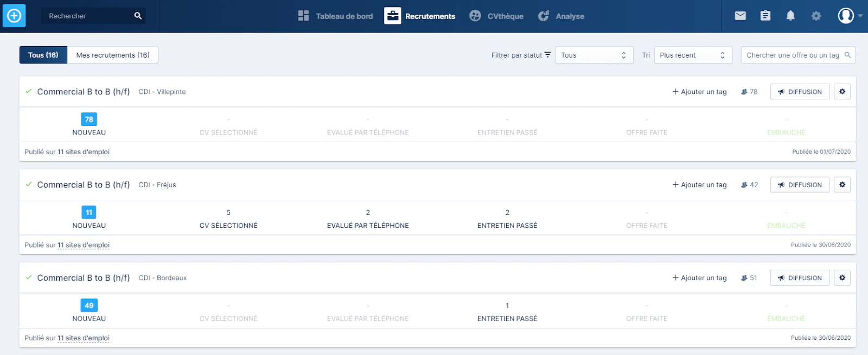Go to Tableau de bord
The height and width of the screenshot is (355, 868).
point(335,16)
